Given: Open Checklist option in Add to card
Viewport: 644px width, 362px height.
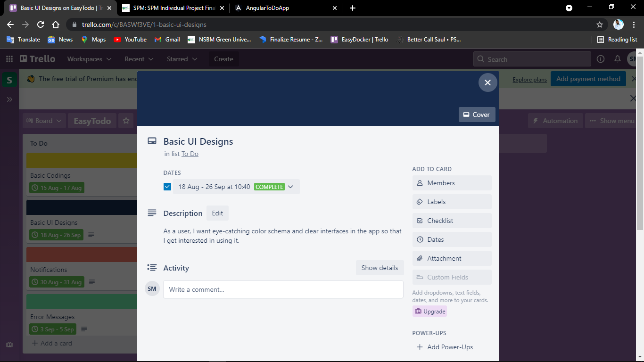Looking at the screenshot, I should point(452,221).
